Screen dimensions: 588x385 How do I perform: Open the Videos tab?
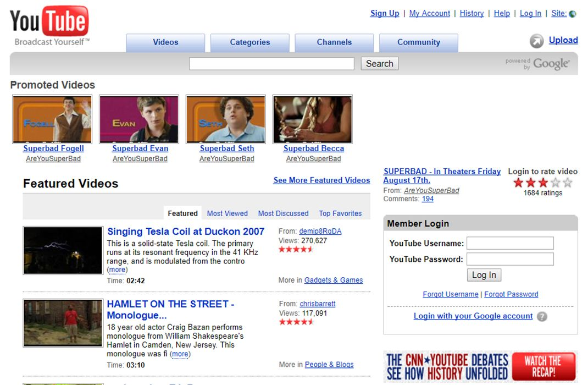165,42
